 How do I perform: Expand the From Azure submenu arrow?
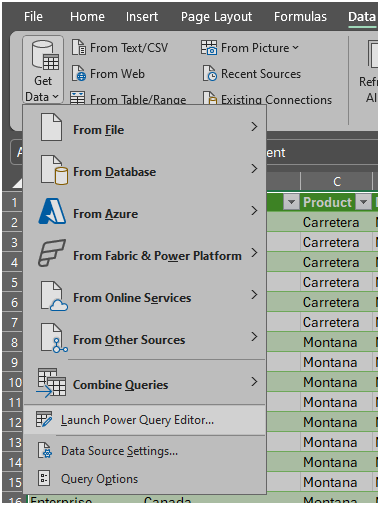(254, 211)
